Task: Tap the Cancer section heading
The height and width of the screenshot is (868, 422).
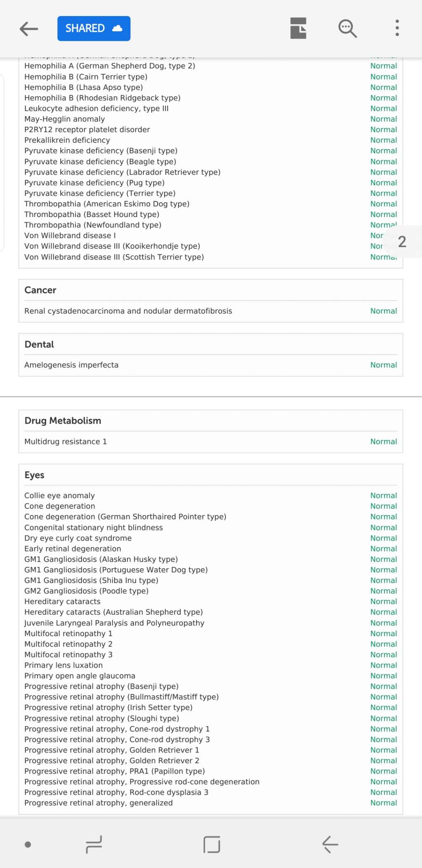Action: pos(40,290)
